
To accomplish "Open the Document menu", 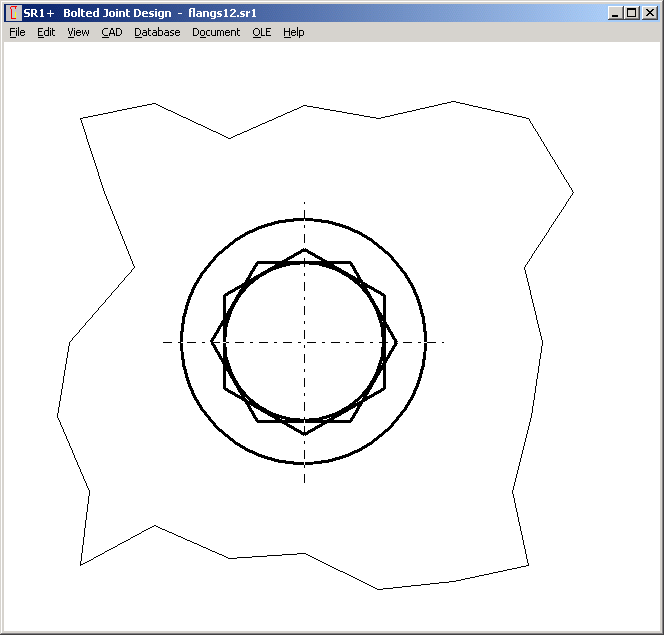I will pos(216,32).
